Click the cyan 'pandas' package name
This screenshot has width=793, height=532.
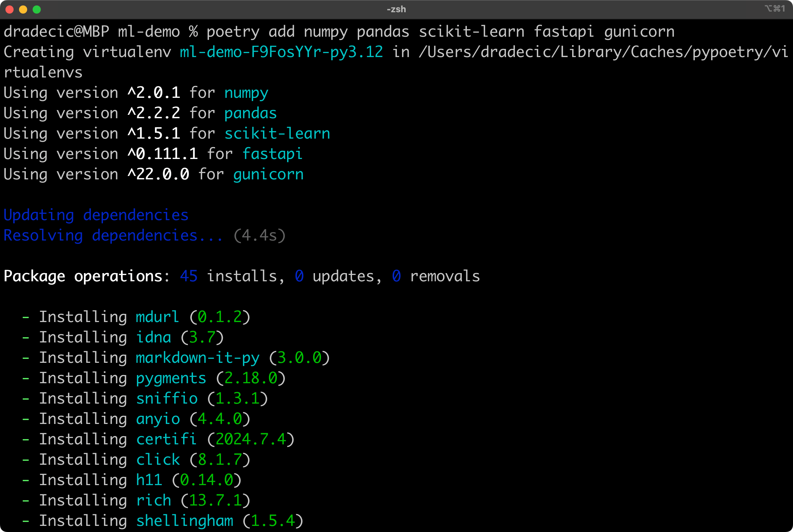click(250, 113)
